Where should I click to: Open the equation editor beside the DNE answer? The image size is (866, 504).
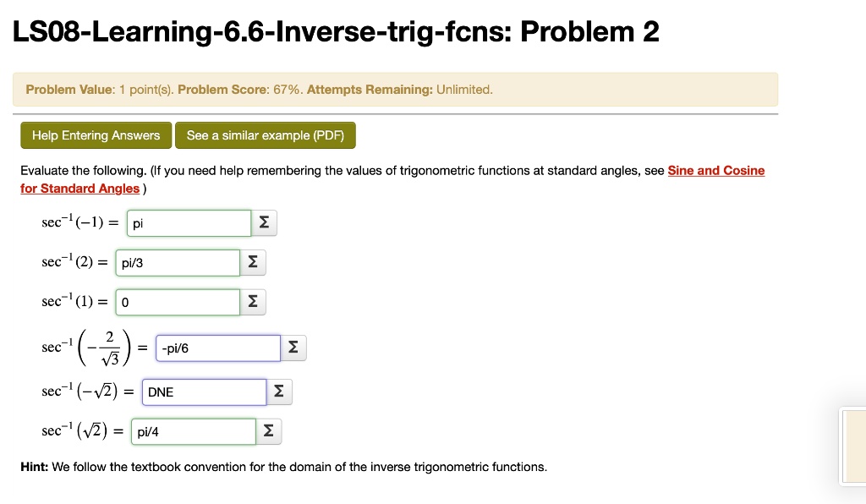tap(279, 391)
